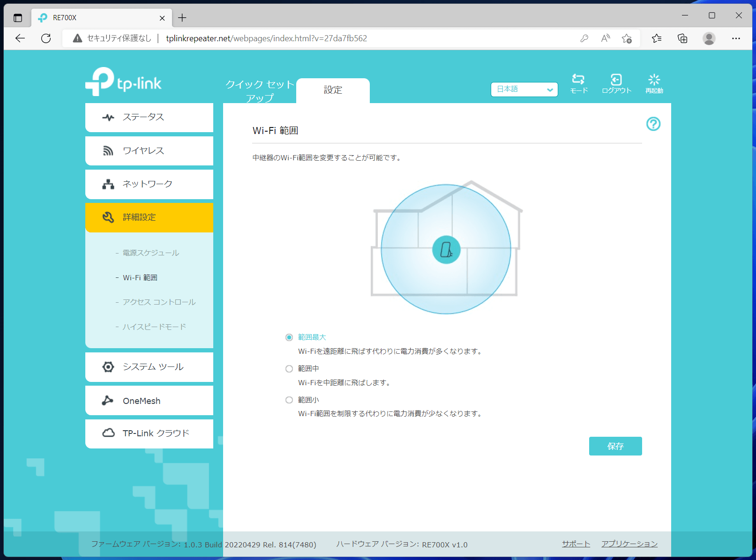Viewport: 756px width, 560px height.
Task: Click the 範囲最大 description text
Action: (x=391, y=351)
